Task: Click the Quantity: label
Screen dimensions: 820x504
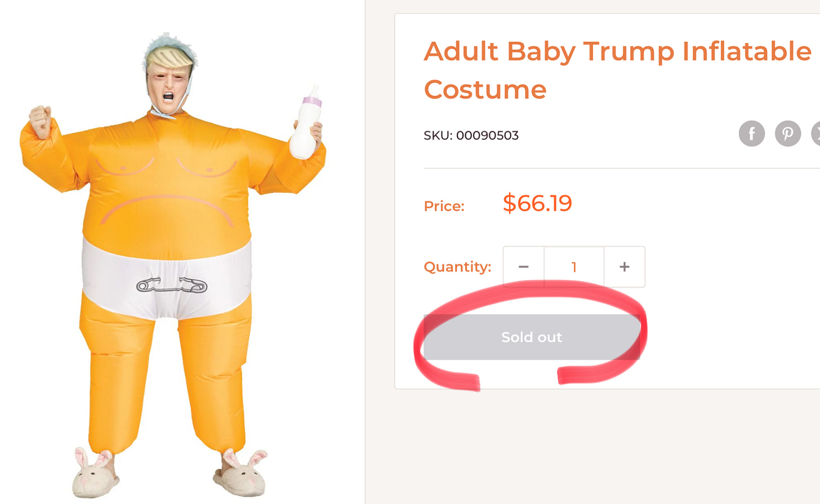Action: (457, 266)
